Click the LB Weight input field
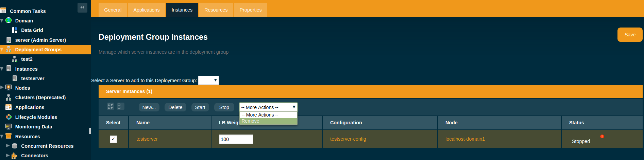644x160 pixels. pos(236,139)
